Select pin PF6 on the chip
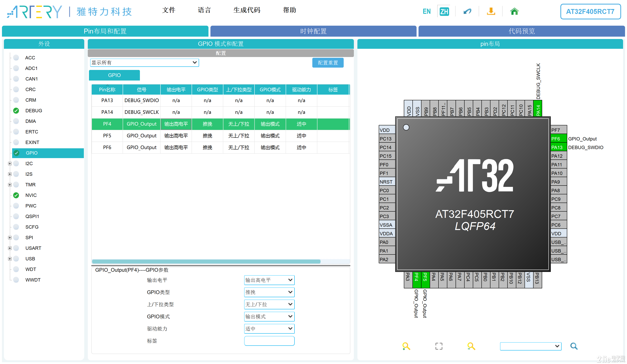 559,139
